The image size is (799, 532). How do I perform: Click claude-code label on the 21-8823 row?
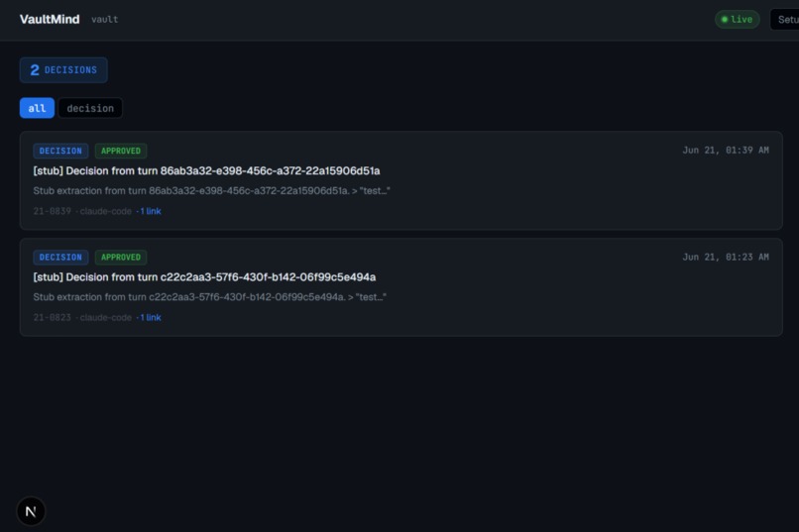[105, 318]
